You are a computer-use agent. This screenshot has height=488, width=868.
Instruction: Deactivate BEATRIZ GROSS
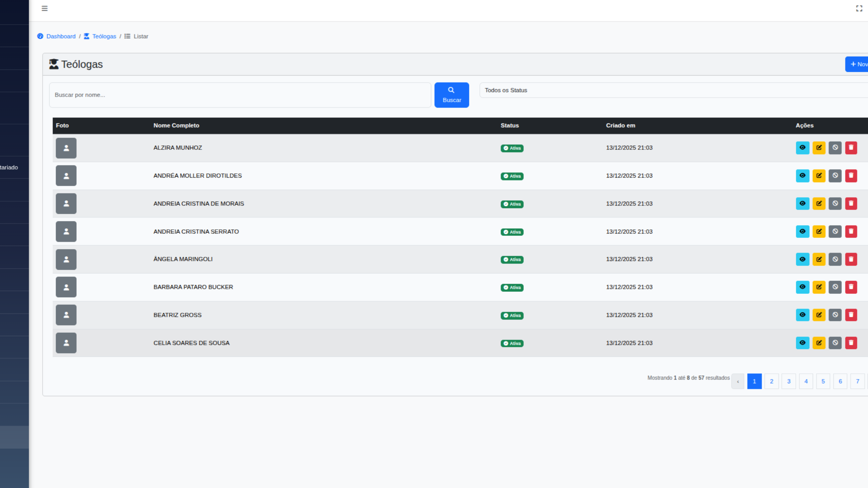(x=835, y=315)
